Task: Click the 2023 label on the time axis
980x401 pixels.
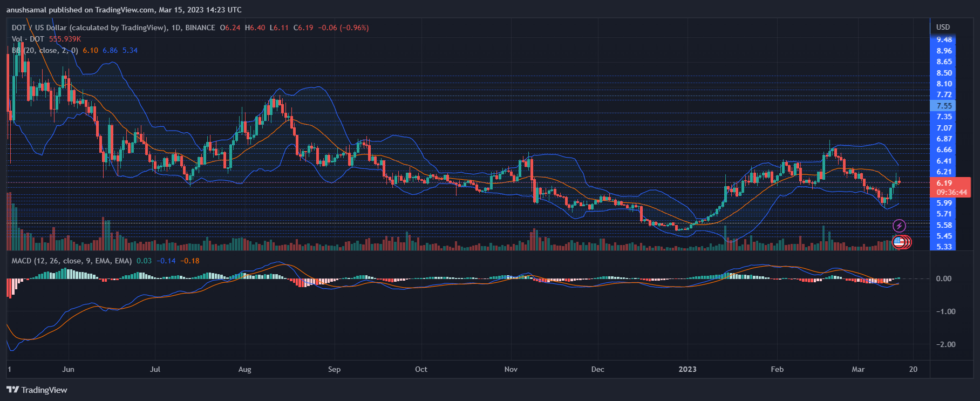Action: pyautogui.click(x=687, y=369)
